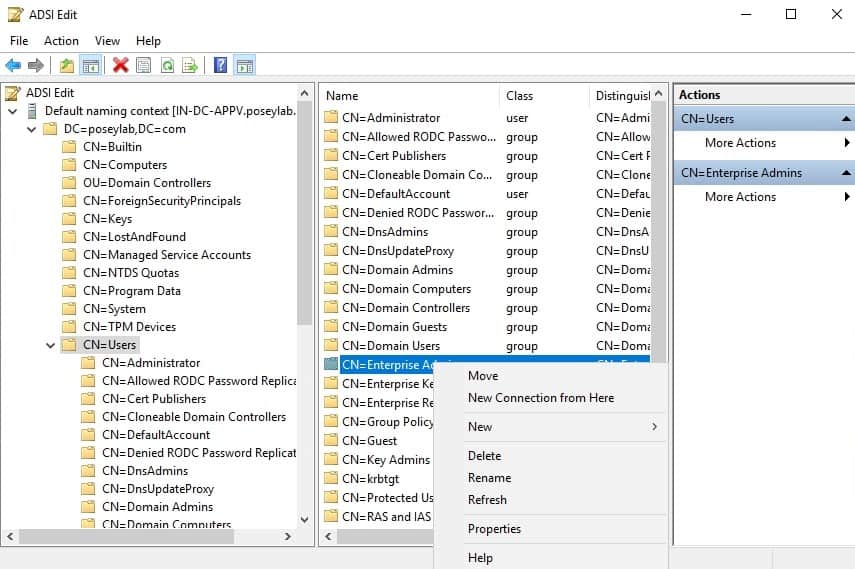The image size is (855, 569).
Task: Select CN=Administrator row in list
Action: [x=485, y=118]
